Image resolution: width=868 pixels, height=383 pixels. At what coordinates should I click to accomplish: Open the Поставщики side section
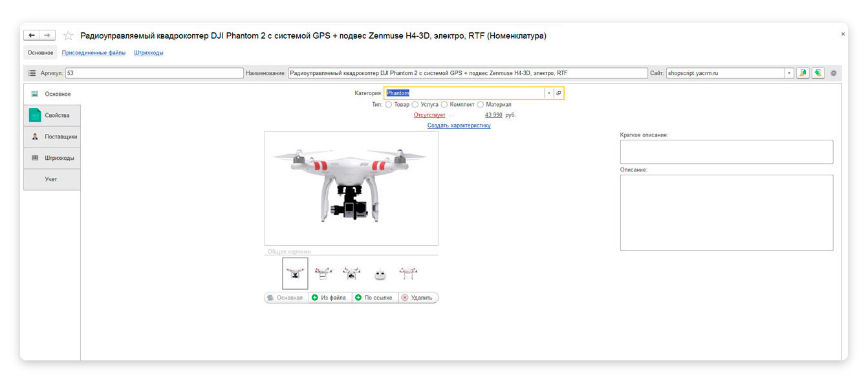[52, 137]
